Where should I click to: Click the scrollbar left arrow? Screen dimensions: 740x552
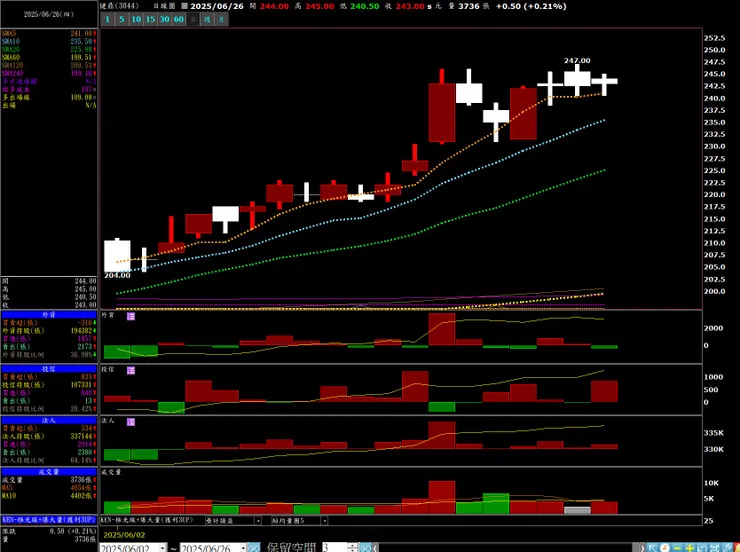click(x=375, y=548)
